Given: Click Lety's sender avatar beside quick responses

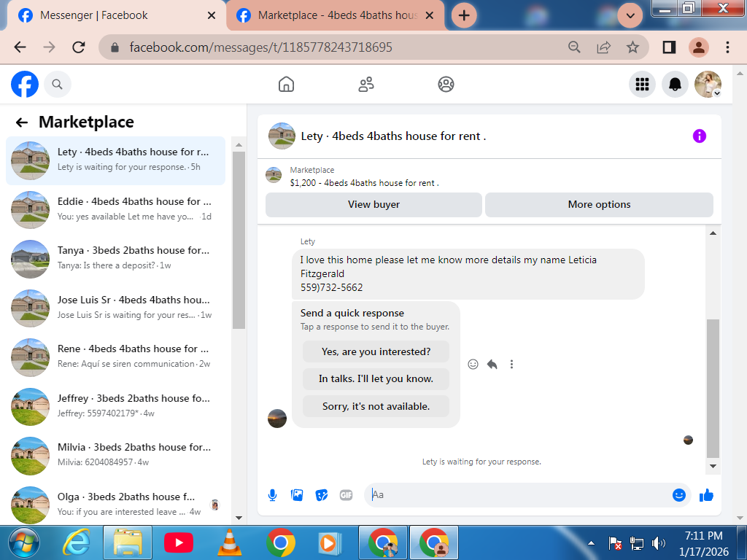Looking at the screenshot, I should point(277,419).
